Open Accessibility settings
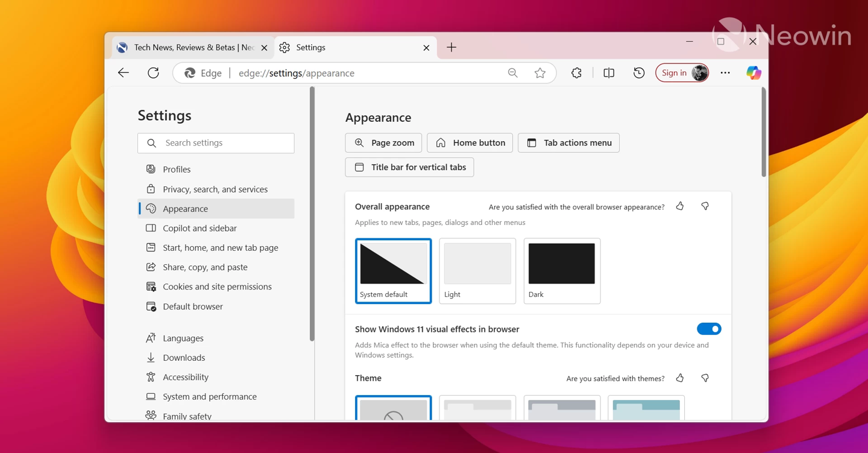The image size is (868, 453). [216, 377]
